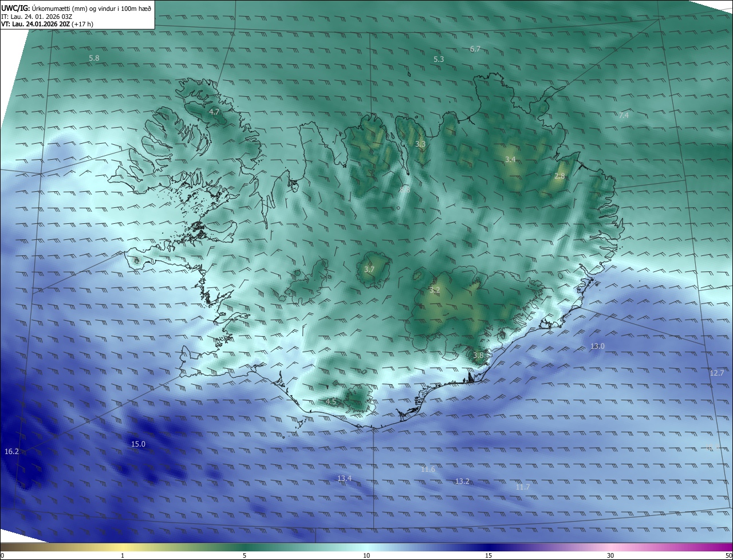733x560 pixels.
Task: Click the 5.3 value on the map
Action: coord(439,60)
